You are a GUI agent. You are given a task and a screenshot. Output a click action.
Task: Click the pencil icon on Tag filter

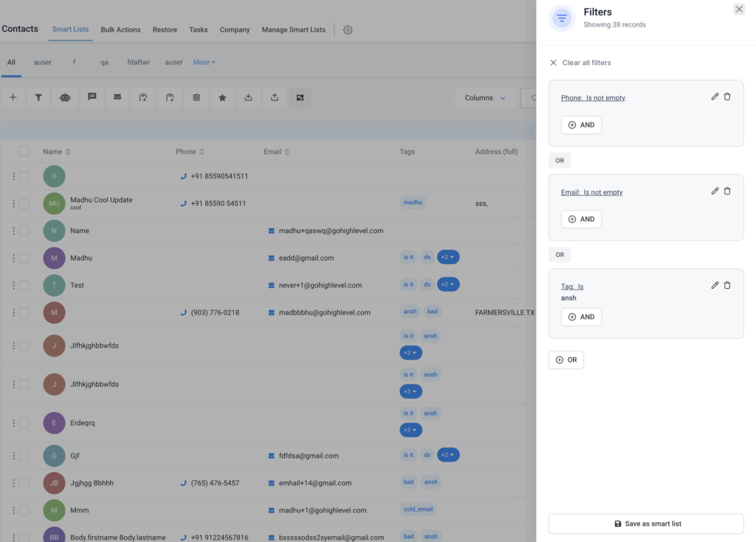[x=715, y=285]
